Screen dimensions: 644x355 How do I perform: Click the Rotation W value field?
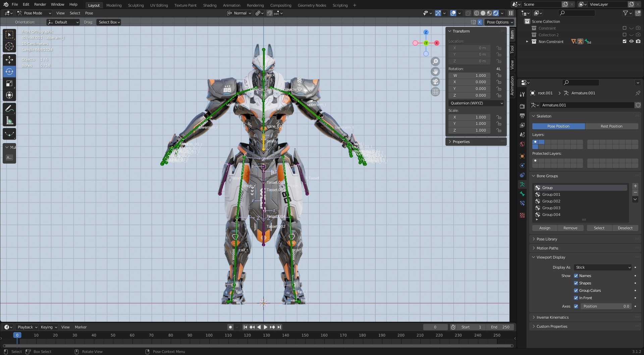pyautogui.click(x=469, y=76)
